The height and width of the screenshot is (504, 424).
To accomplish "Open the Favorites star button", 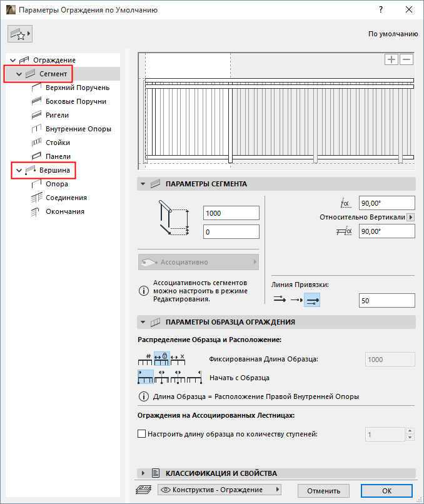I will (20, 34).
